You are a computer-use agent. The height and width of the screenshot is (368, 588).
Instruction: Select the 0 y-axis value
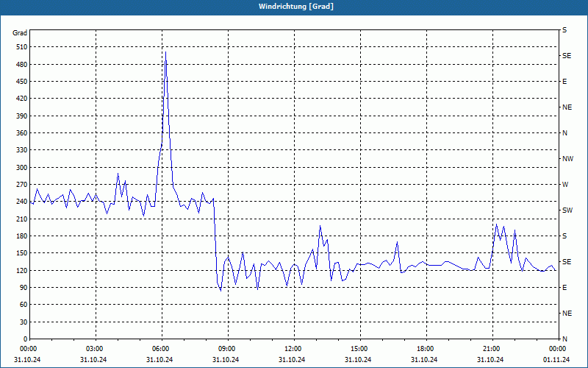(26, 339)
